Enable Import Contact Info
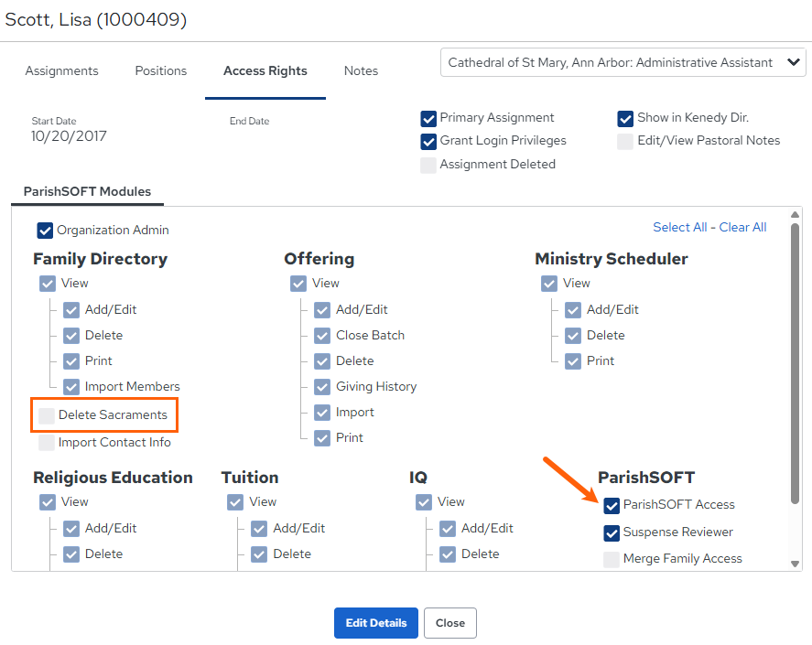Image resolution: width=812 pixels, height=645 pixels. (x=47, y=443)
